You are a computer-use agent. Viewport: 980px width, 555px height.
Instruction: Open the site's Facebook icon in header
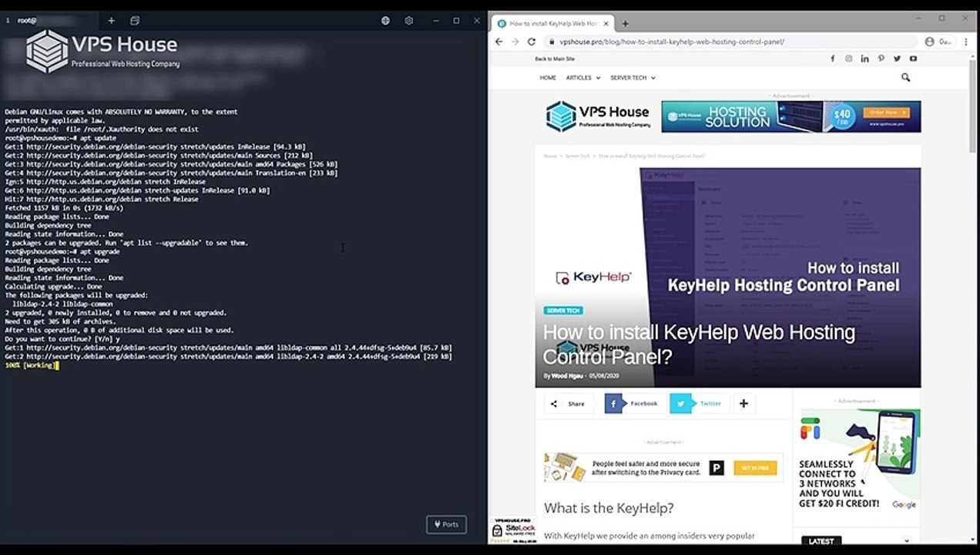click(x=832, y=59)
